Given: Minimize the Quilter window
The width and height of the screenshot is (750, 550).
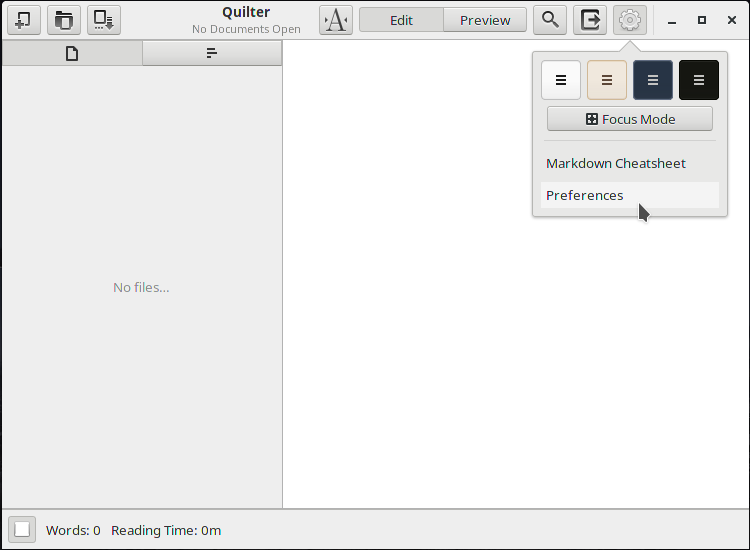Looking at the screenshot, I should coord(672,20).
